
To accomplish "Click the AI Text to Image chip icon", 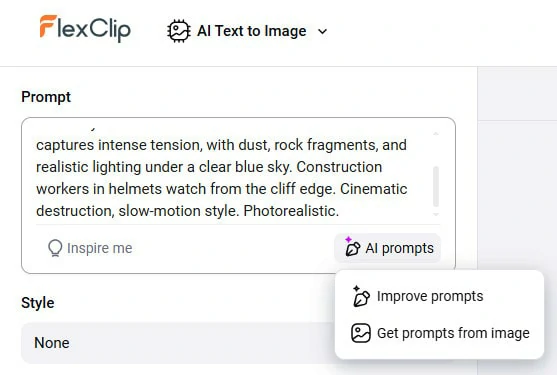I will pos(179,31).
